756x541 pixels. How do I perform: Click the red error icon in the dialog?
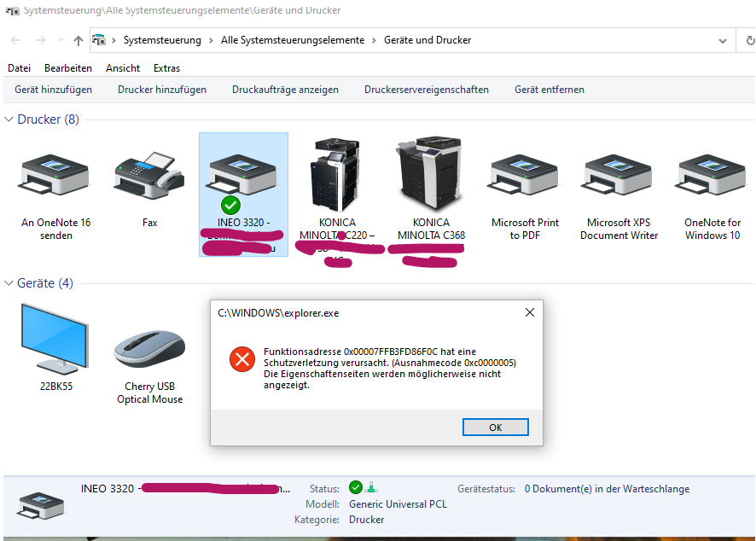point(242,359)
